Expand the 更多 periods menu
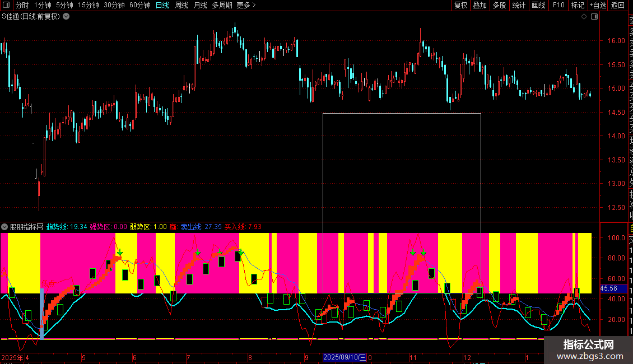633x364 pixels. click(246, 5)
